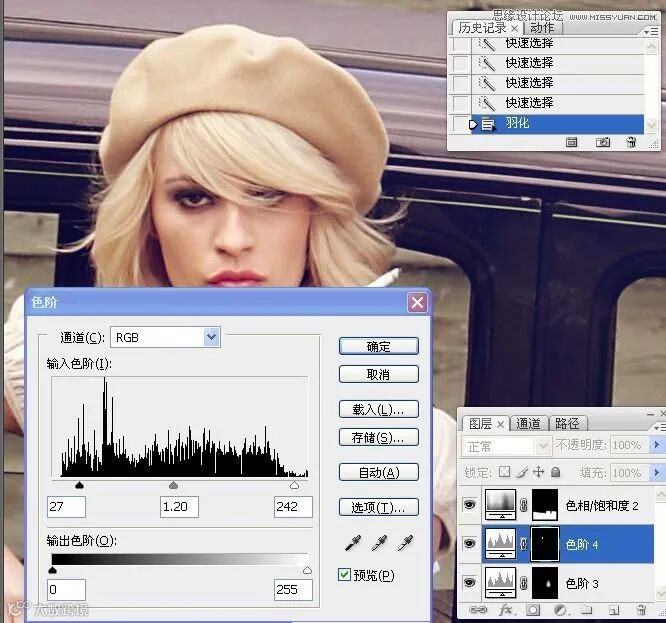Screen dimensions: 666x623
Task: Select the 羽化 history state row
Action: click(557, 124)
